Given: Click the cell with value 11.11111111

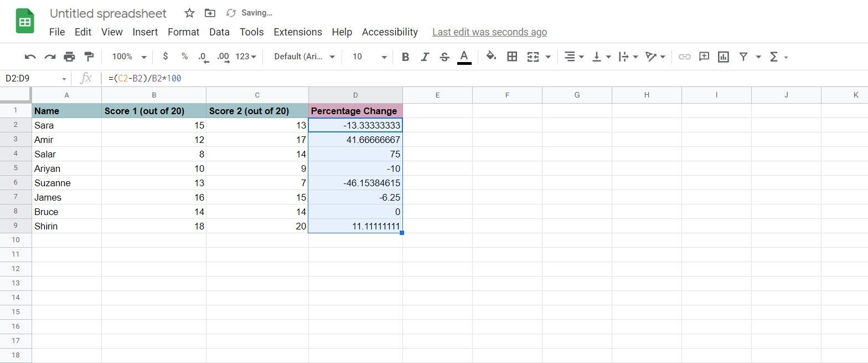Looking at the screenshot, I should pyautogui.click(x=355, y=226).
